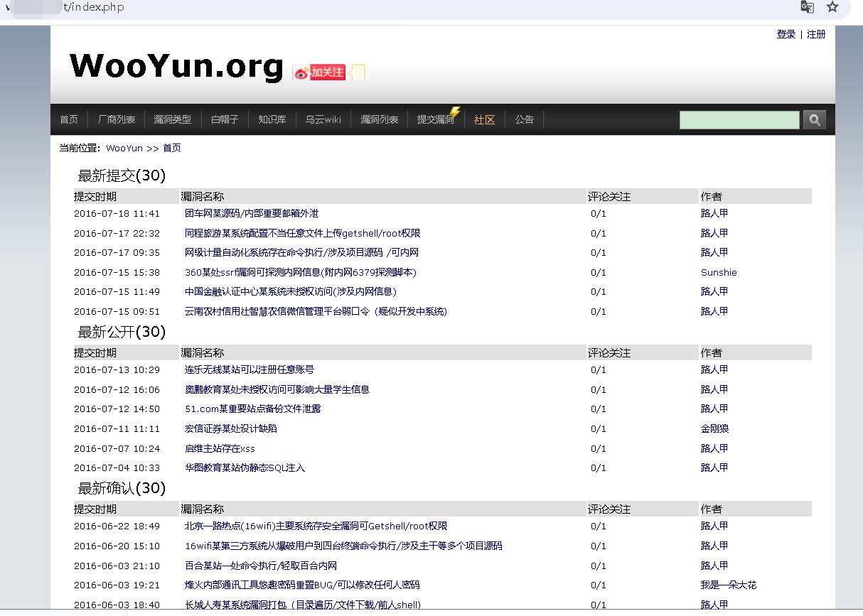Open author Sunshie's profile
The image size is (863, 616).
point(719,273)
